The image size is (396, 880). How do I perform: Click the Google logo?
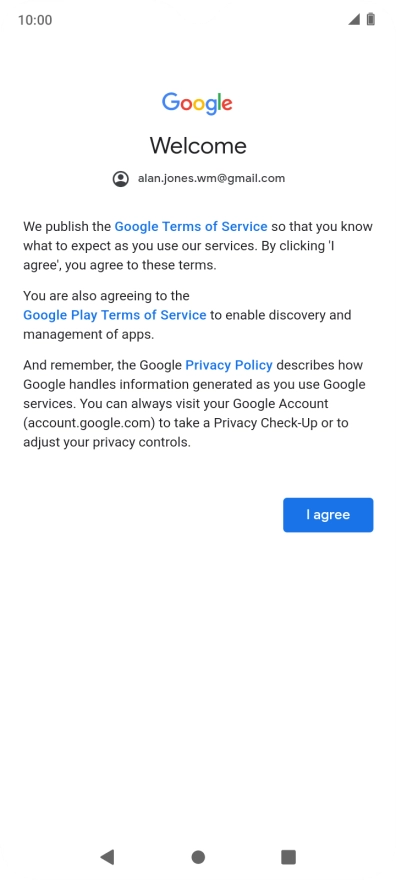coord(197,103)
